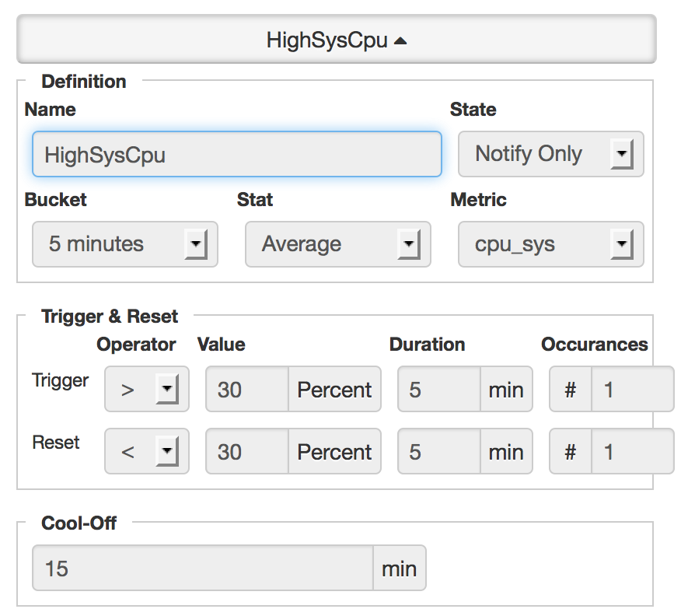Select the Trigger Occurances field showing 1
Viewport: 681px width, 616px height.
point(631,389)
